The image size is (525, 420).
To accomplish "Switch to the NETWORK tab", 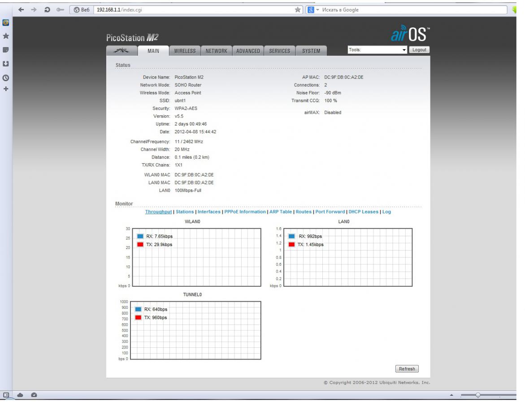I will click(216, 51).
